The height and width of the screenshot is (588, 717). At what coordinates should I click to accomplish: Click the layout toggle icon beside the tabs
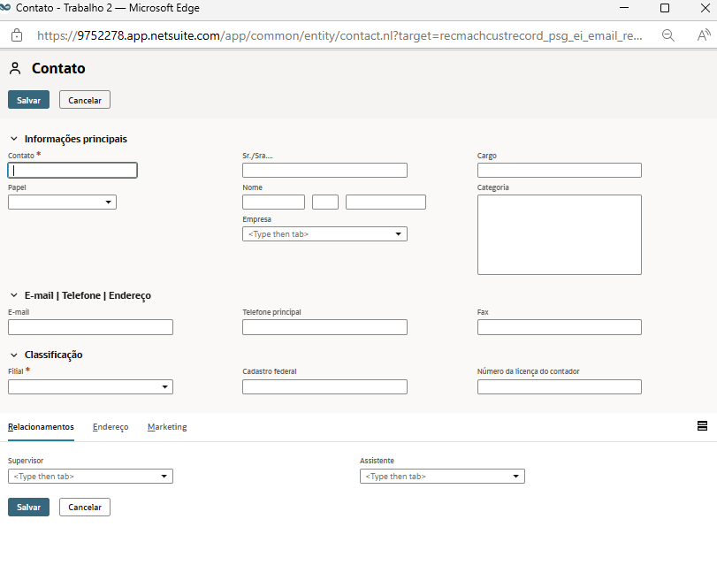click(x=702, y=425)
